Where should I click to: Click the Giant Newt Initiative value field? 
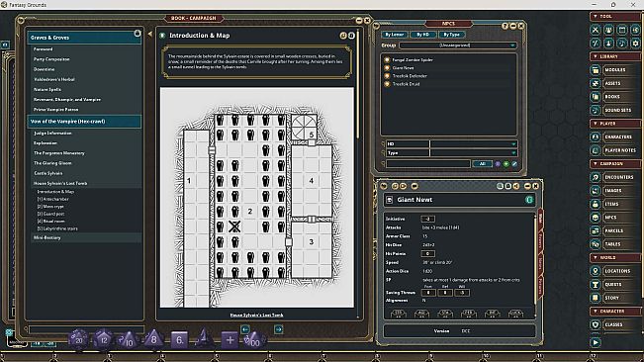[427, 219]
